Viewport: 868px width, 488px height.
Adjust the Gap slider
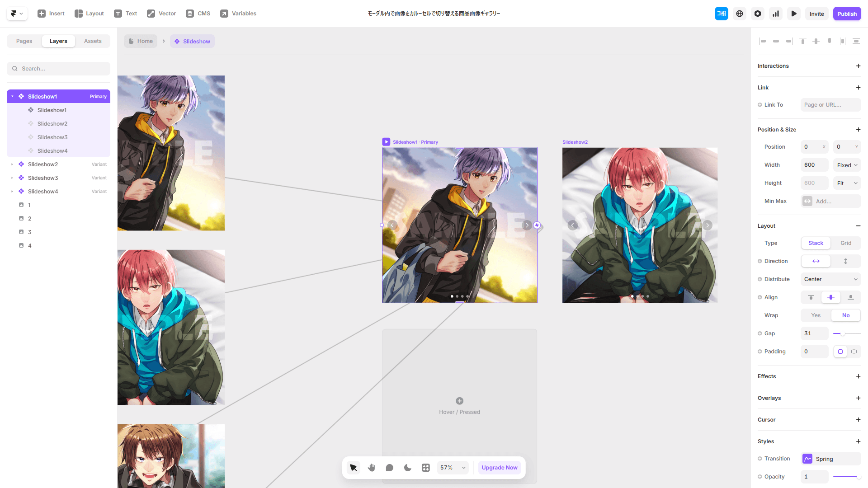[x=843, y=333]
